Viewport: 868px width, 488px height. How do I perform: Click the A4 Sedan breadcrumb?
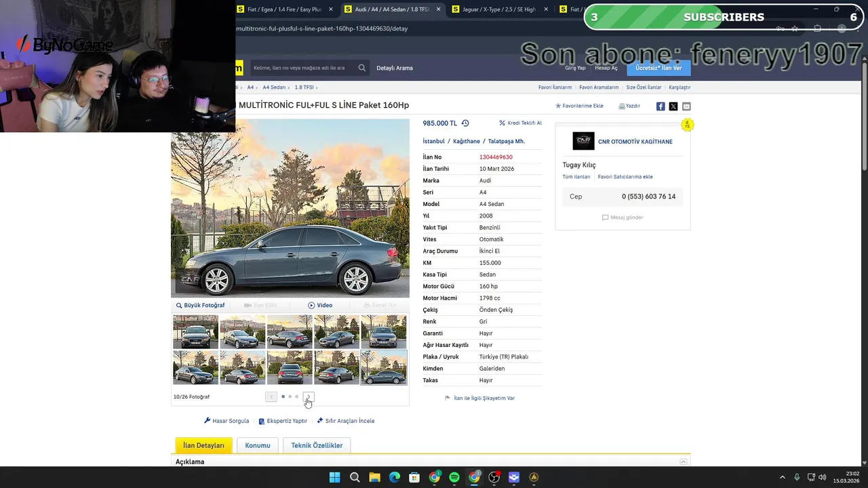(274, 87)
